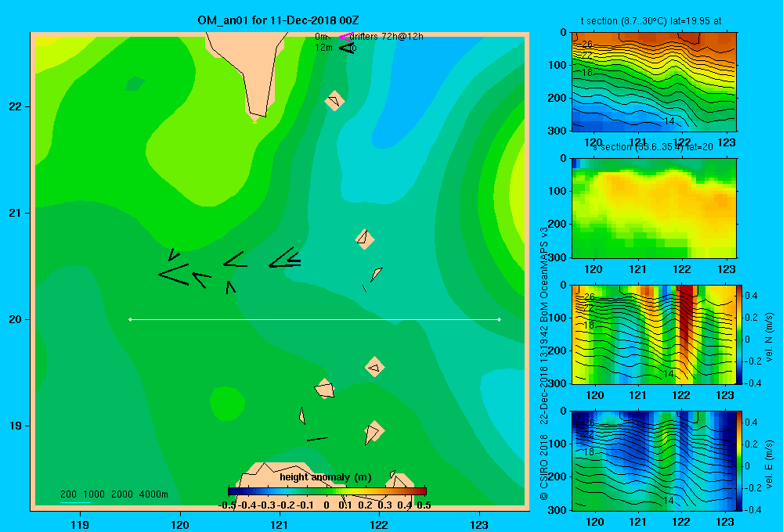Click the '0.5' tick on height anomaly bar
783x532 pixels.
pos(424,505)
